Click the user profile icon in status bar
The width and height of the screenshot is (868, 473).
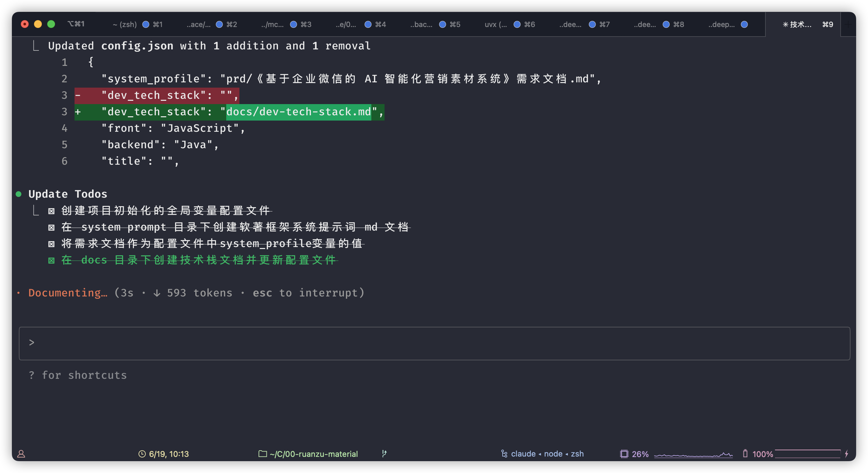click(x=21, y=454)
